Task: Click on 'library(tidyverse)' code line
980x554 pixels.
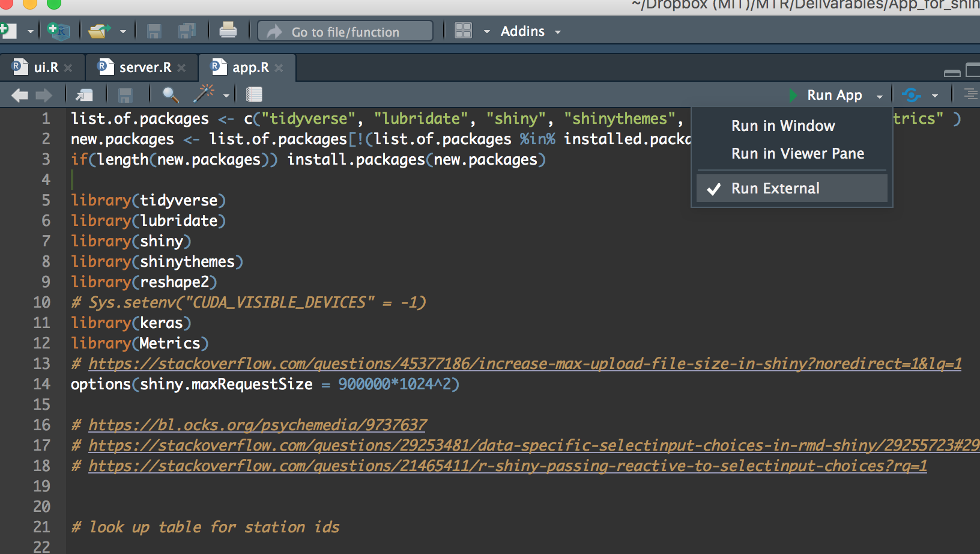Action: point(148,200)
